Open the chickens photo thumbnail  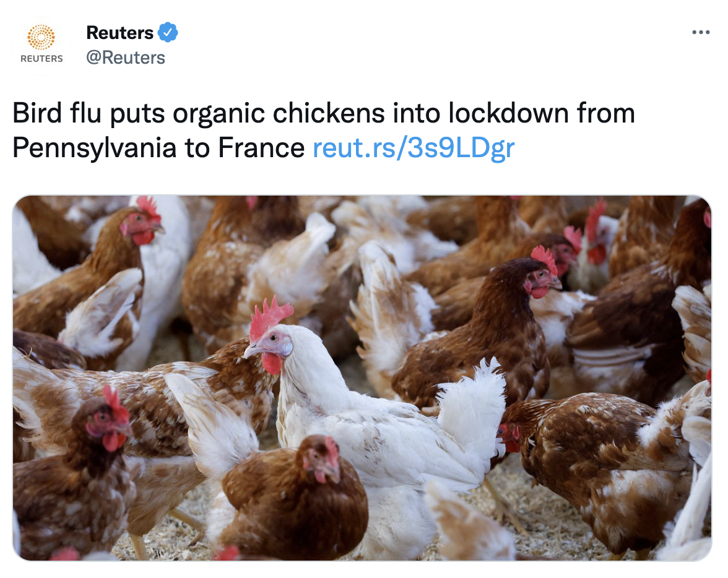362,378
